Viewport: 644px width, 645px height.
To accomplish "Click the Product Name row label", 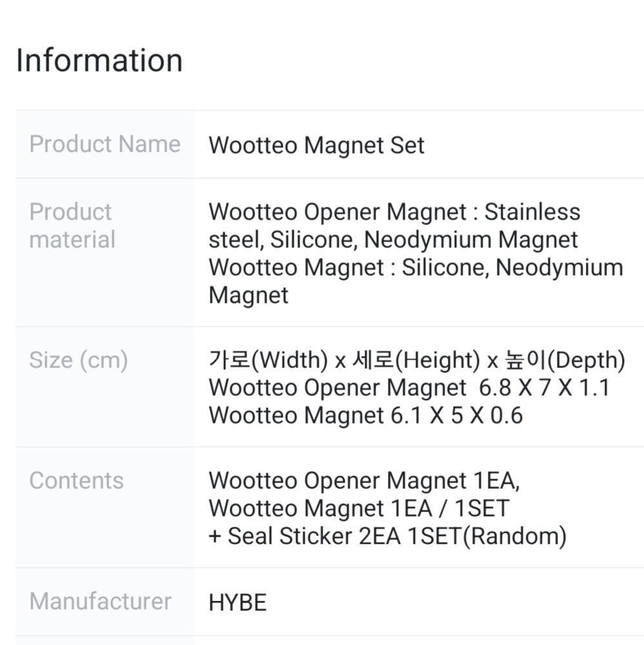I will (105, 143).
